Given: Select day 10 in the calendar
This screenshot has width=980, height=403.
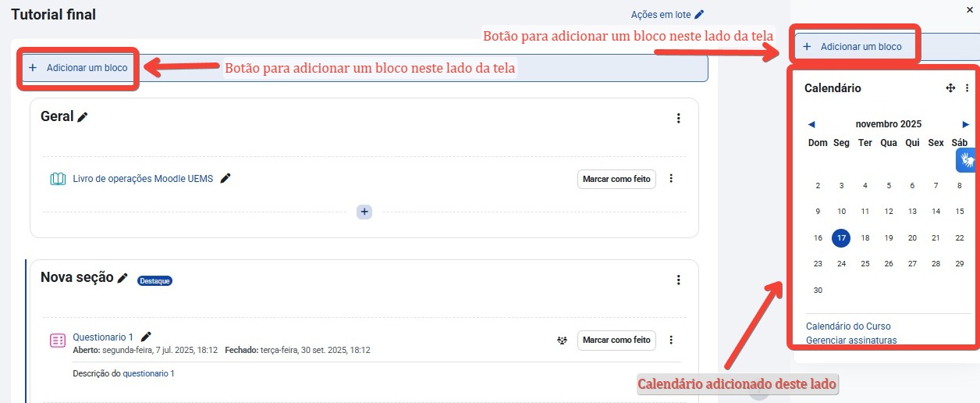Looking at the screenshot, I should [x=841, y=212].
